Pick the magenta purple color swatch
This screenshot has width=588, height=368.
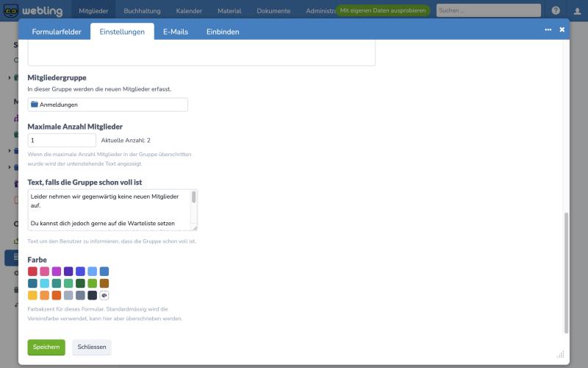click(x=57, y=272)
